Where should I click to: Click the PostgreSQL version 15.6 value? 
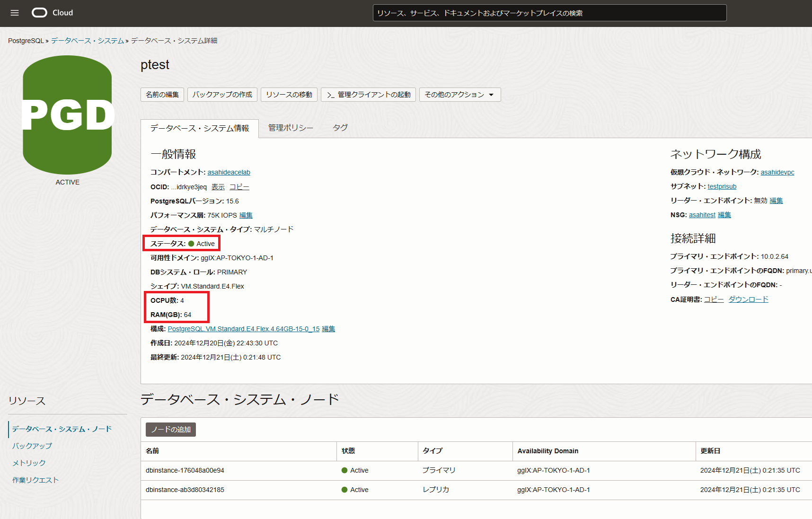point(232,201)
